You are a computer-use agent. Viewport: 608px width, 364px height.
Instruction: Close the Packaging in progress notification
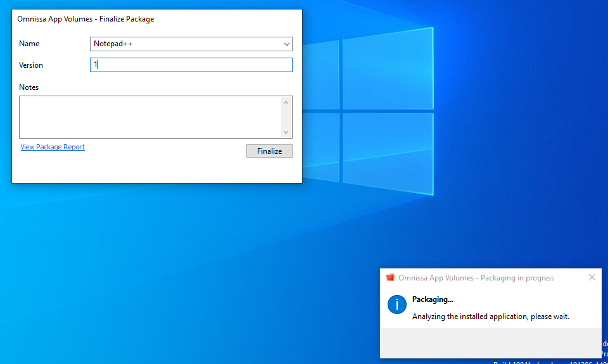592,277
